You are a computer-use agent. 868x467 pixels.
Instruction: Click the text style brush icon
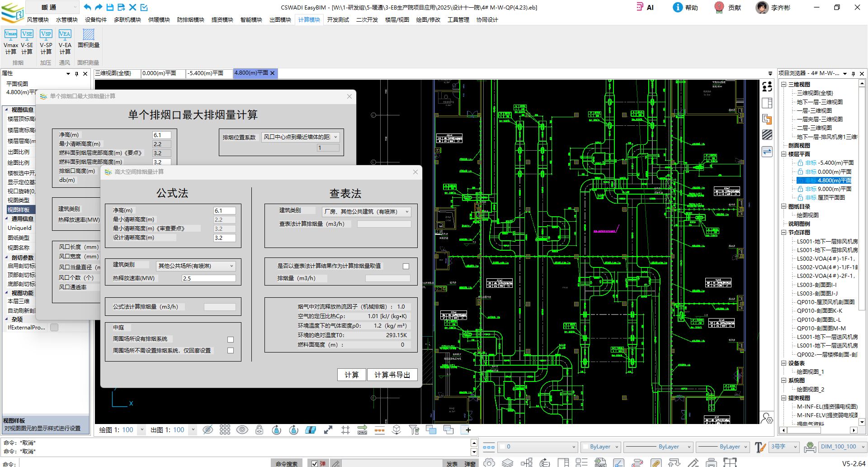pos(760,447)
